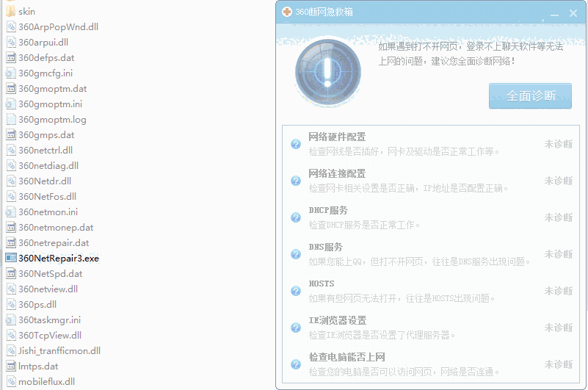Select the file name 360ps.dll
The height and width of the screenshot is (390, 588).
(37, 304)
